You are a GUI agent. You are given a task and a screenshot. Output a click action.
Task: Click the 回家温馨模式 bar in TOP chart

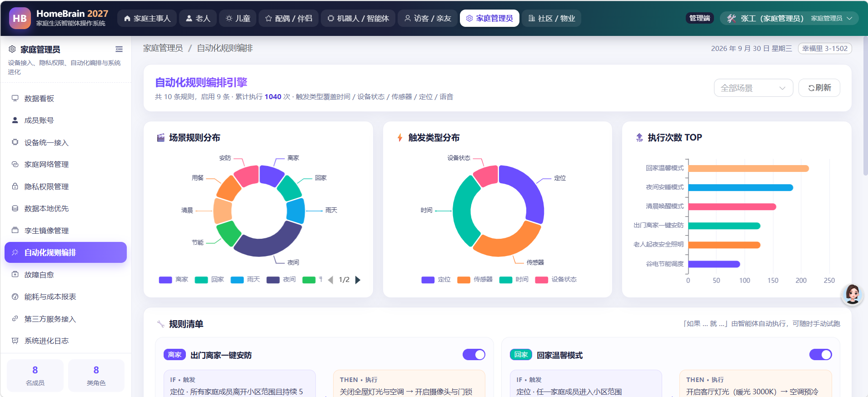coord(748,169)
